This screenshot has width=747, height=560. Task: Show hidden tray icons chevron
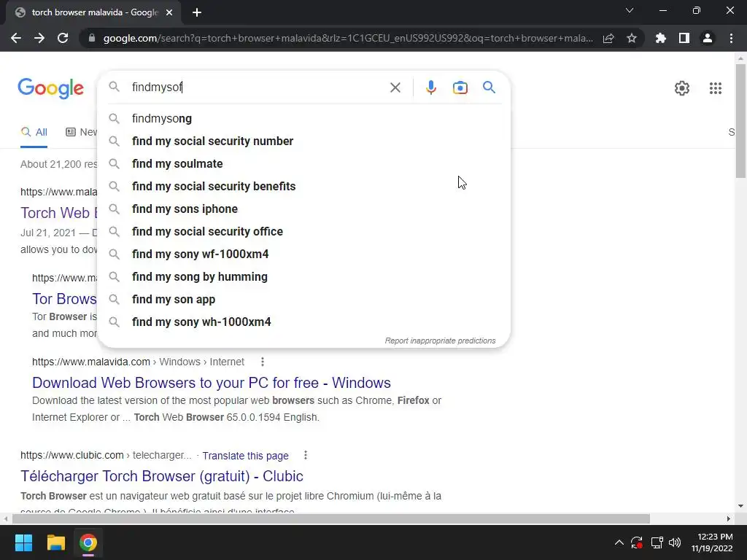(619, 542)
